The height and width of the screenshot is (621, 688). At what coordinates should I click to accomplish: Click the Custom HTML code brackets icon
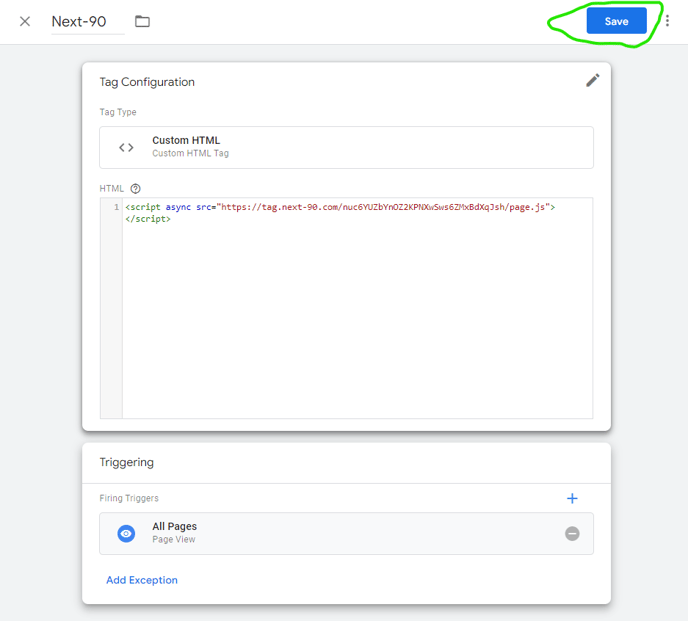pos(126,147)
